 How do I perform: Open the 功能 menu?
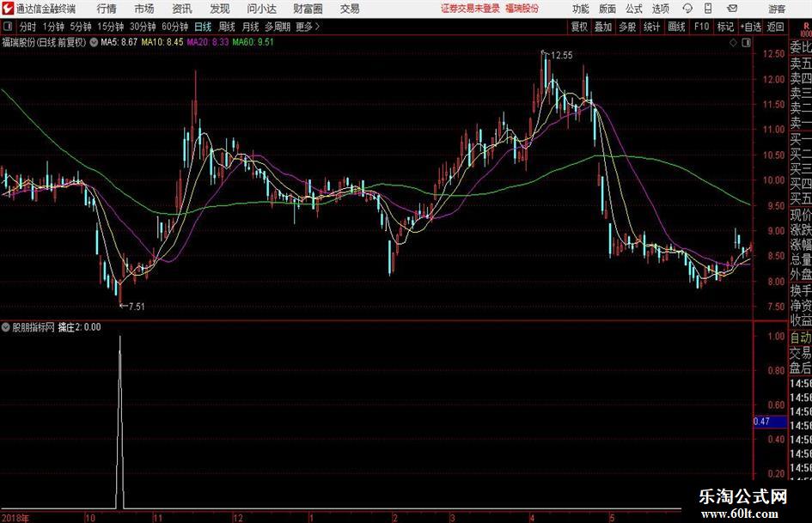(581, 9)
